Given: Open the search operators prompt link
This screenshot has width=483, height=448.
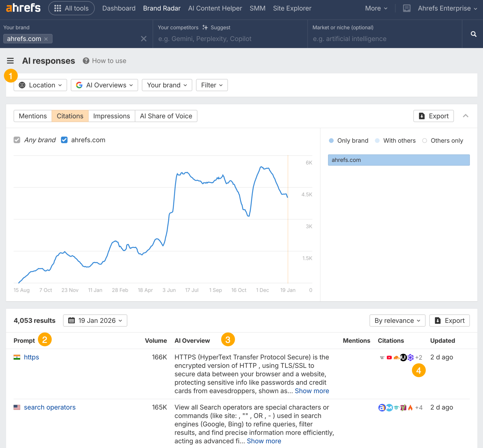Looking at the screenshot, I should tap(50, 407).
